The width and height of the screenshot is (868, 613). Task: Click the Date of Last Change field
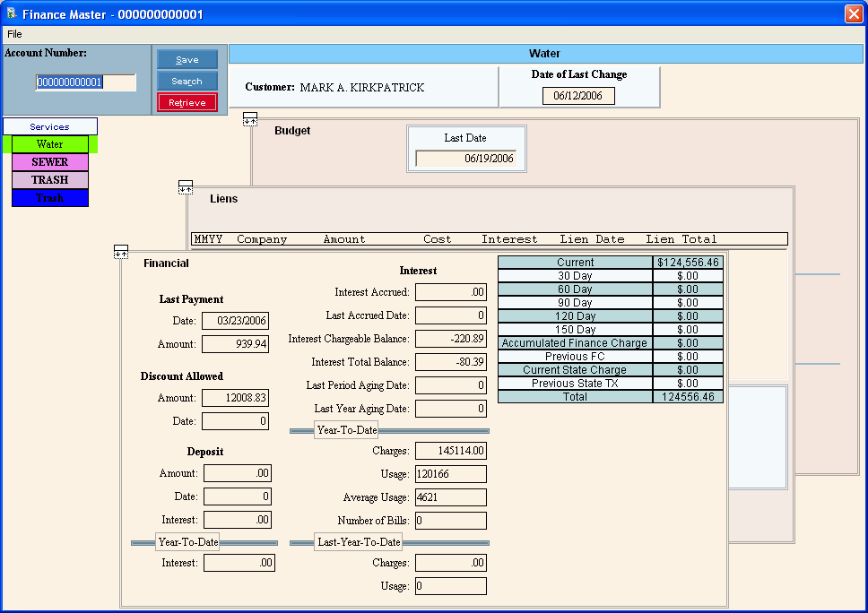point(578,96)
